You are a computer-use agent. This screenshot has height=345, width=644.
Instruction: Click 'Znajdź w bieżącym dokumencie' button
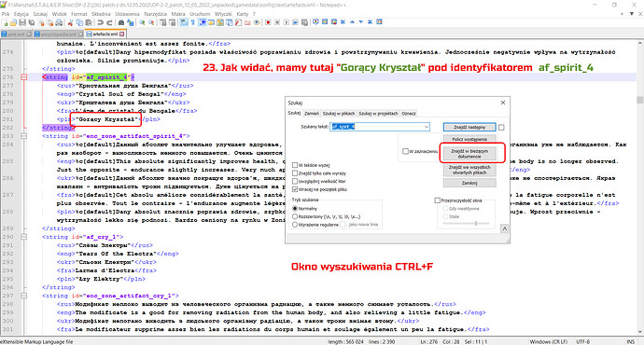(x=469, y=154)
